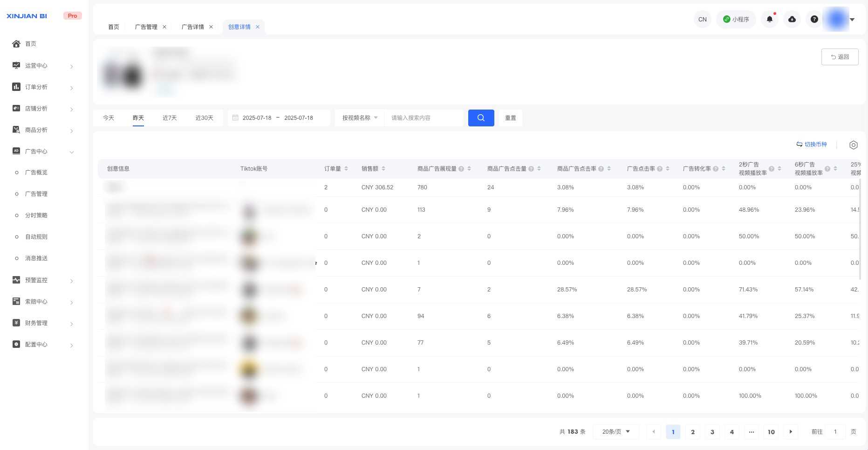The height and width of the screenshot is (450, 868).
Task: Click the 预警监控 pulse icon
Action: (x=16, y=280)
